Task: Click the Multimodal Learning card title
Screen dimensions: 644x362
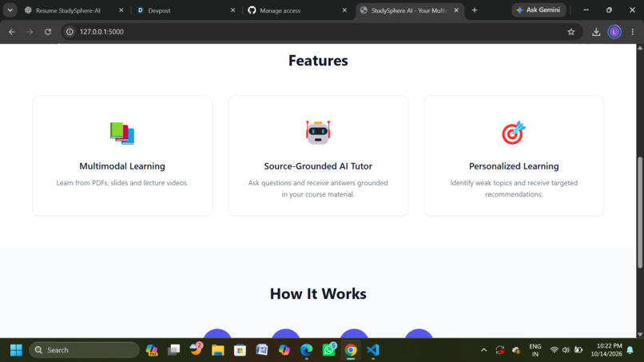Action: (122, 166)
